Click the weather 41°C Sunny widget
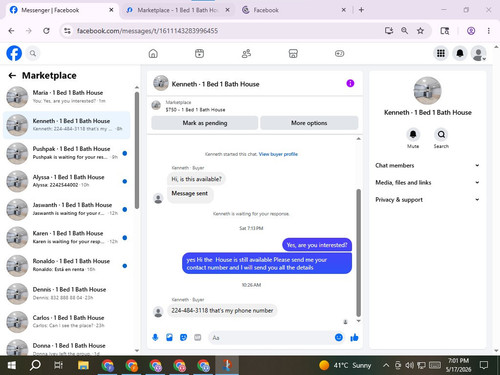 345,366
